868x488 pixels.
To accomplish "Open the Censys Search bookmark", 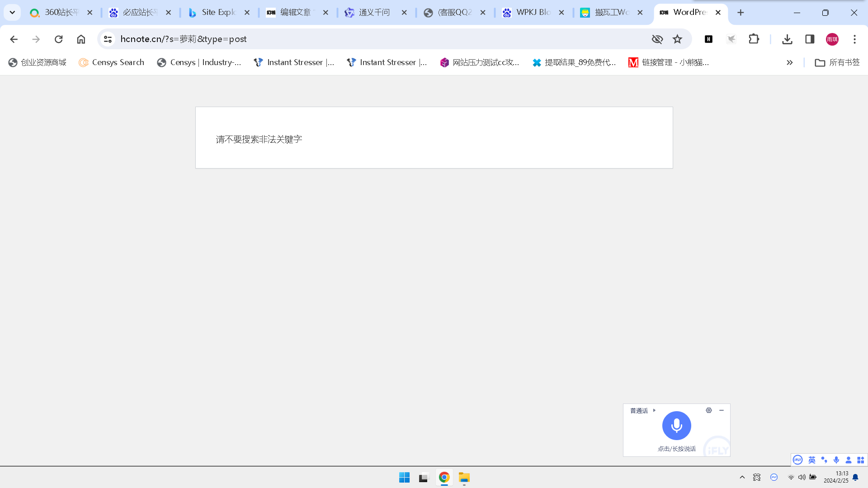I will (112, 63).
